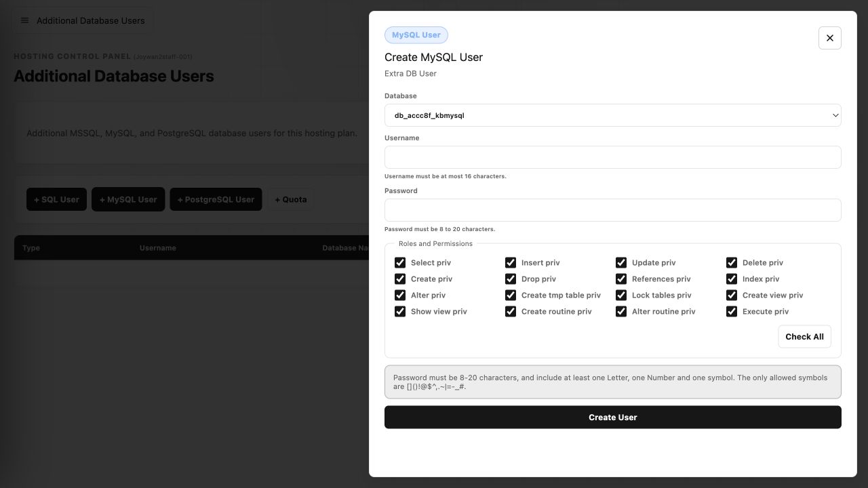The image size is (868, 488).
Task: Click the + PostgreSQL User button
Action: [x=216, y=199]
